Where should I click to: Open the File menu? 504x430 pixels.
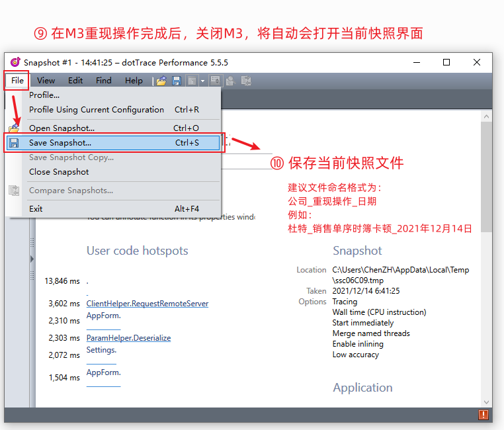click(x=17, y=80)
